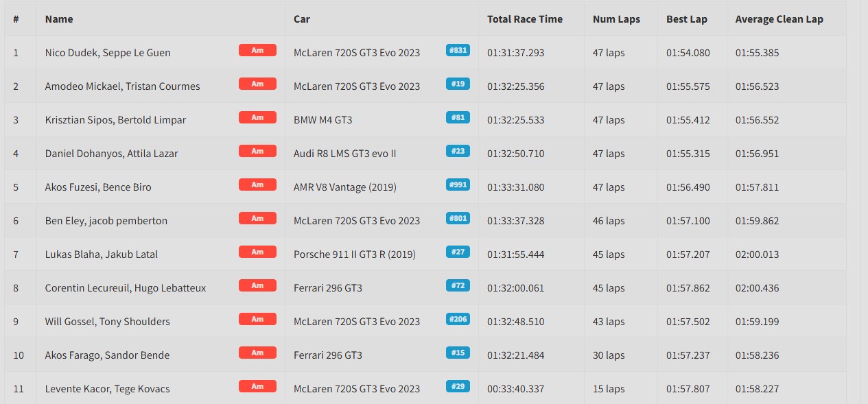This screenshot has width=868, height=404.
Task: Click the Am badge for Akos Farago
Action: pyautogui.click(x=257, y=353)
